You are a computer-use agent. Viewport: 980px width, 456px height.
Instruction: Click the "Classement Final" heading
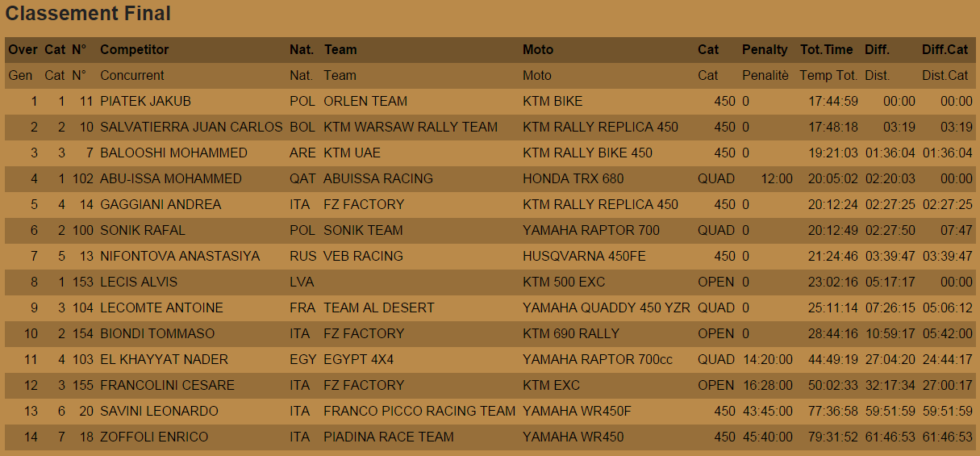(88, 14)
